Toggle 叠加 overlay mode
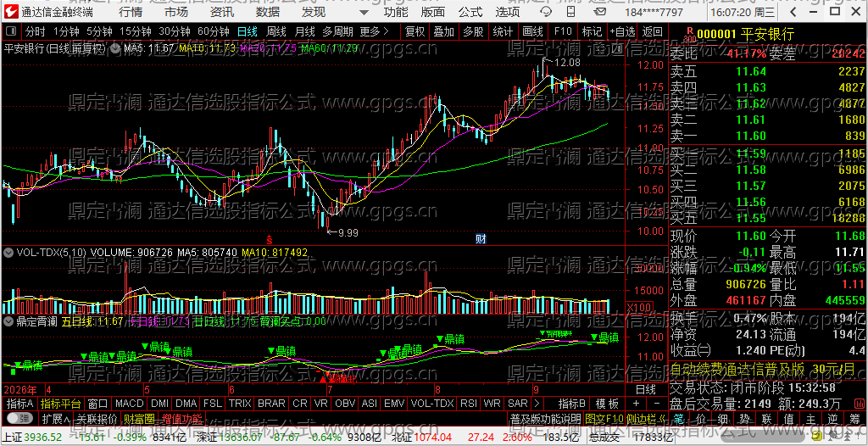 tap(443, 31)
